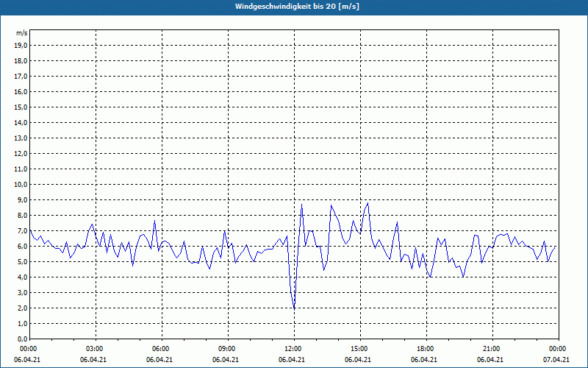Click the '09:00' time axis label
The width and height of the screenshot is (588, 368).
coord(228,349)
